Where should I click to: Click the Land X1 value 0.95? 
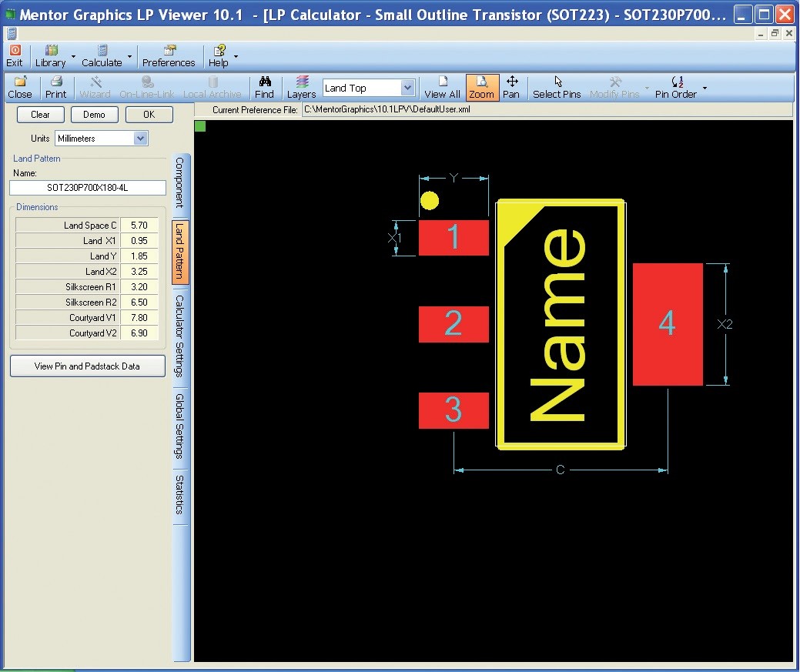pyautogui.click(x=139, y=240)
